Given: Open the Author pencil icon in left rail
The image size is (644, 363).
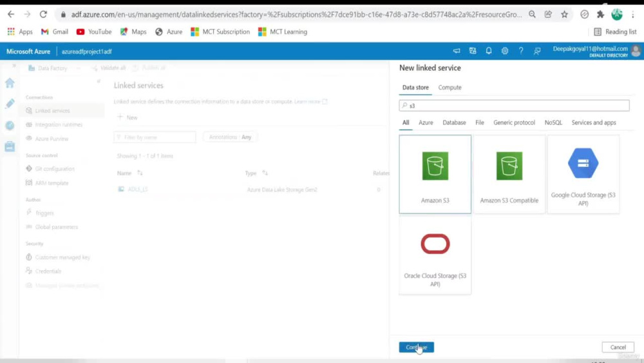Looking at the screenshot, I should click(x=10, y=103).
